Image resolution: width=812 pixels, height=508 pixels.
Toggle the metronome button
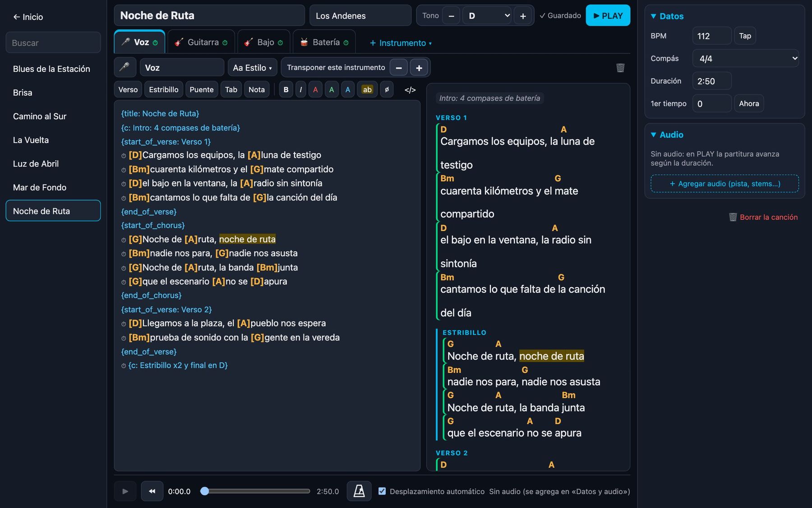(x=359, y=491)
